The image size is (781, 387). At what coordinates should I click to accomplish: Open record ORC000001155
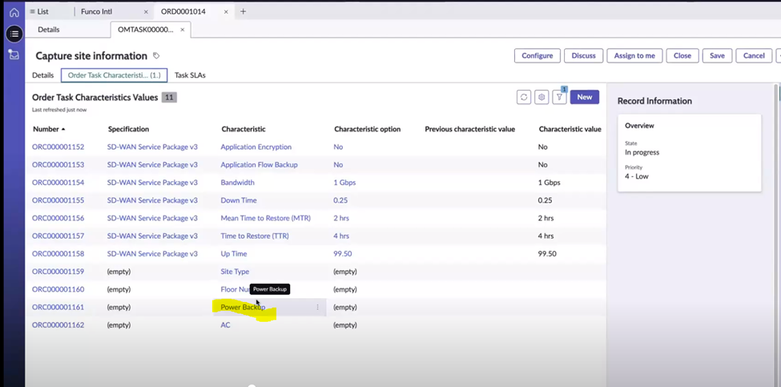(58, 200)
